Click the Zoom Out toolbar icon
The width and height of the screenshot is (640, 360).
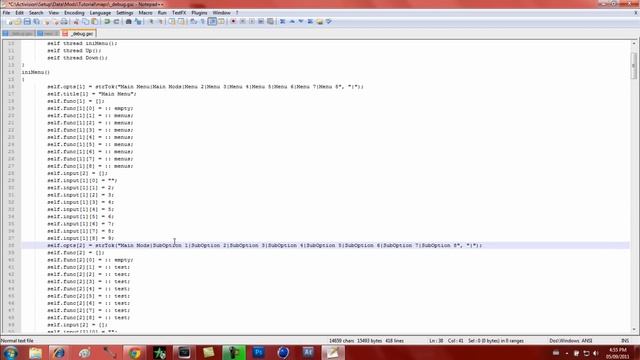(160, 21)
